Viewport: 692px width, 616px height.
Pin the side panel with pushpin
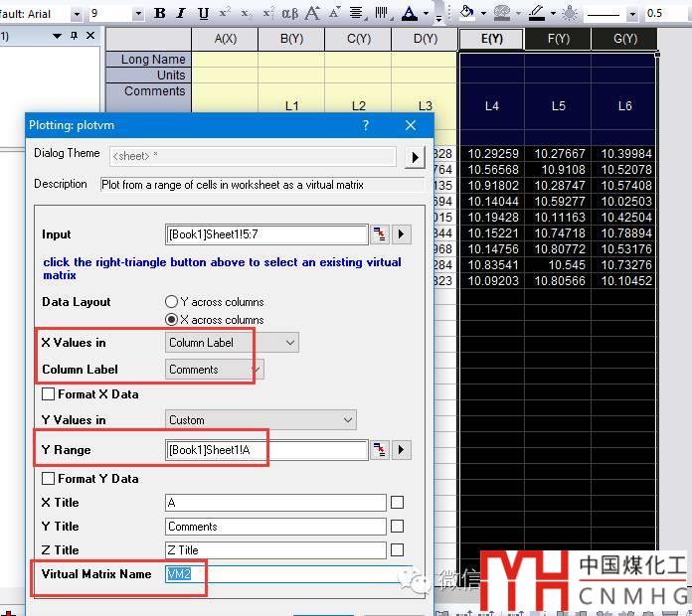[74, 36]
